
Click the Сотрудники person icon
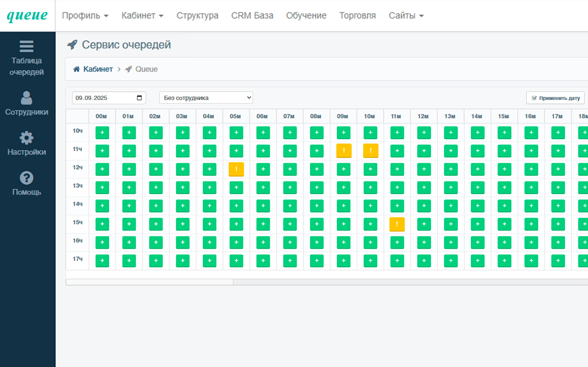[x=27, y=98]
